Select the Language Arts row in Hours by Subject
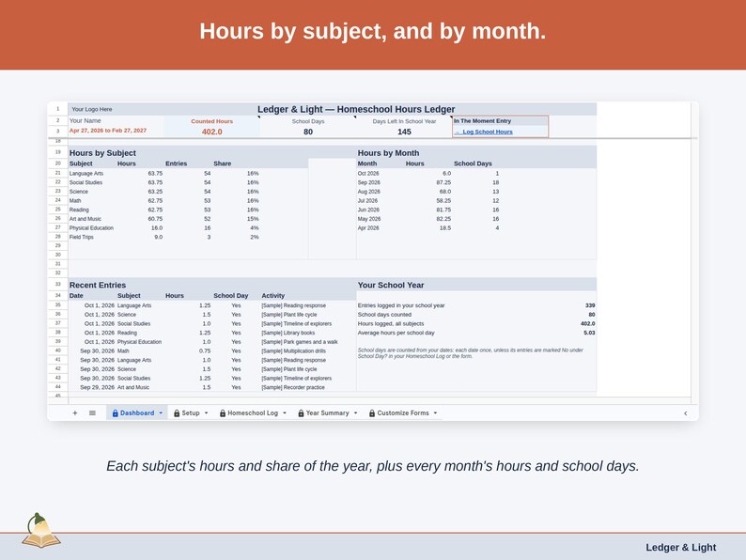 point(188,173)
